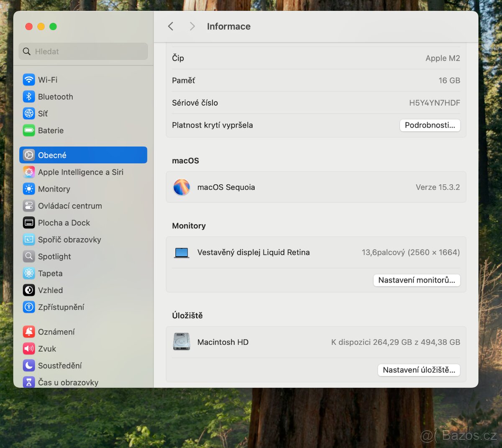
Task: Select the Spotlight sidebar icon
Action: [28, 256]
